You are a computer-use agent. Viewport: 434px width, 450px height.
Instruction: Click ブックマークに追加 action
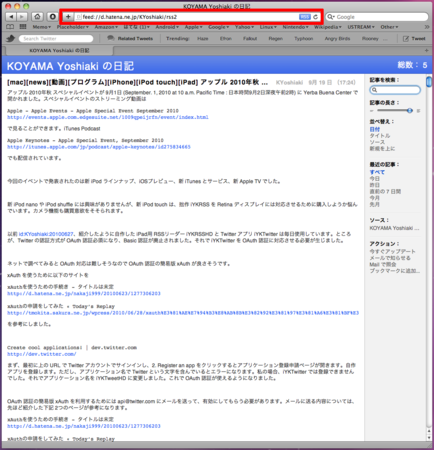(x=395, y=271)
